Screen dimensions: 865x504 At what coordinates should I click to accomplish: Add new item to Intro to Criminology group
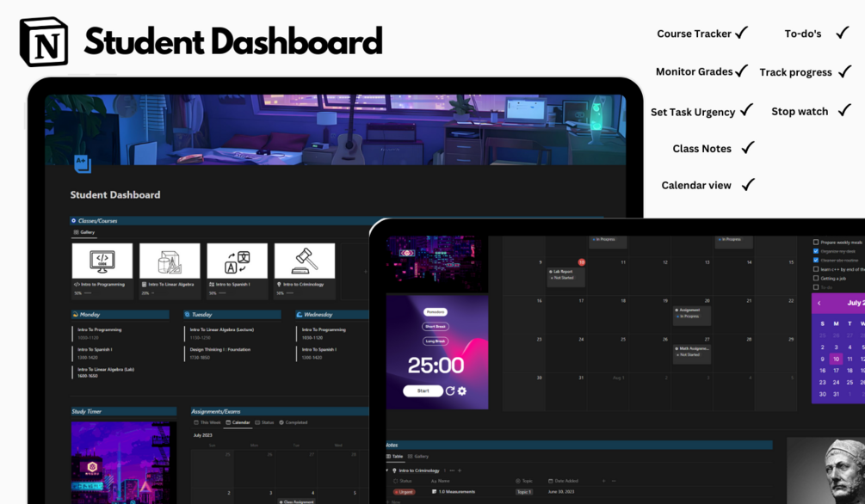[460, 471]
